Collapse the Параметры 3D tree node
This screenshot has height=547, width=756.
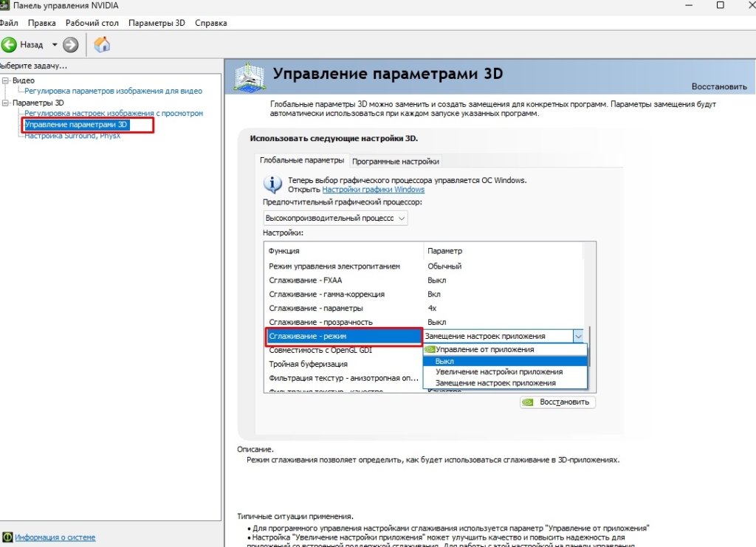pos(5,103)
